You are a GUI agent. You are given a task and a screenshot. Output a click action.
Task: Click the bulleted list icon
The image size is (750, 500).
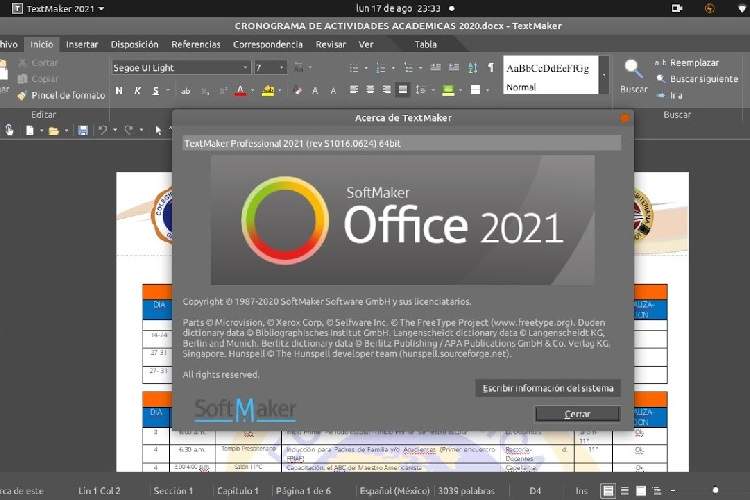pyautogui.click(x=354, y=68)
